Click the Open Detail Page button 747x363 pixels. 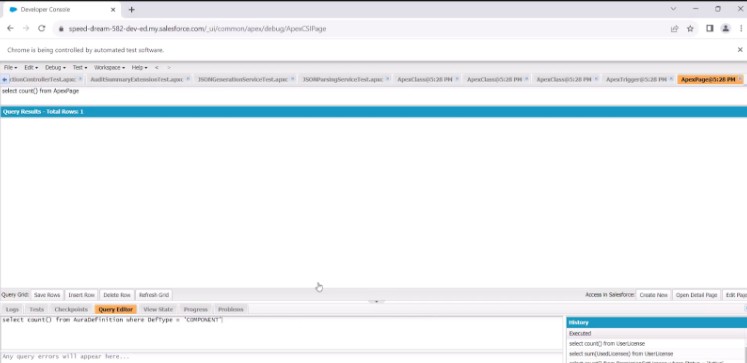(x=696, y=295)
